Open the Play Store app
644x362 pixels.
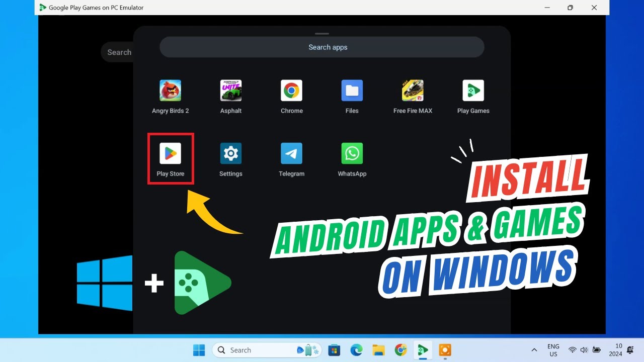[170, 153]
